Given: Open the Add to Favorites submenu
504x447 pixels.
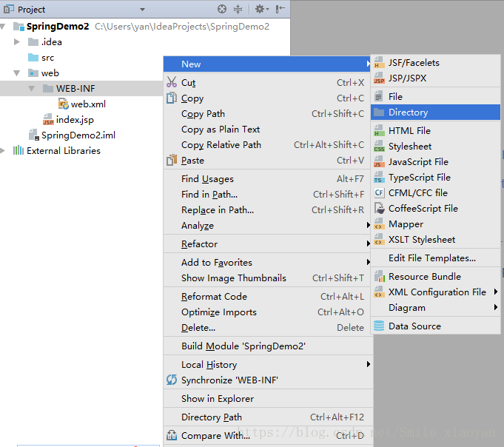Looking at the screenshot, I should click(x=269, y=262).
